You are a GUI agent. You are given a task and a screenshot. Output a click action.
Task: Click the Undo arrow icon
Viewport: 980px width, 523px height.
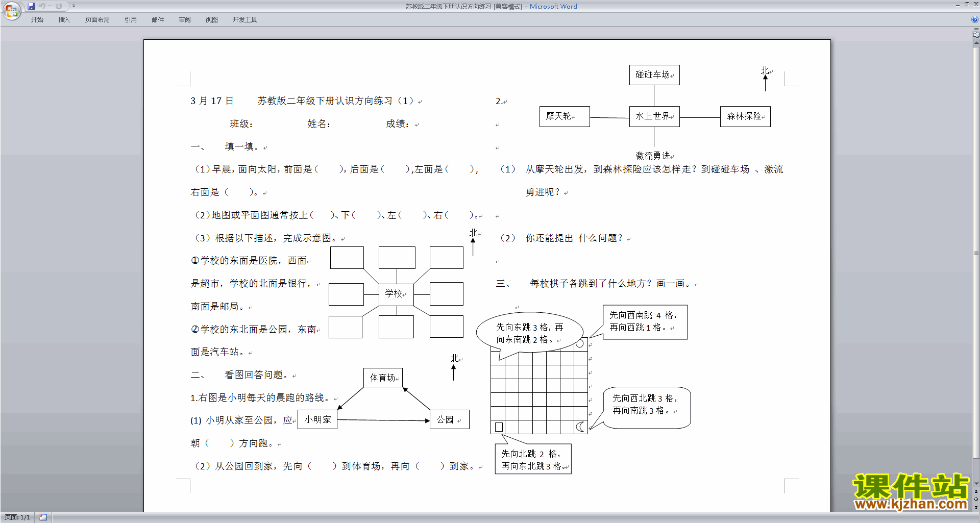click(42, 6)
